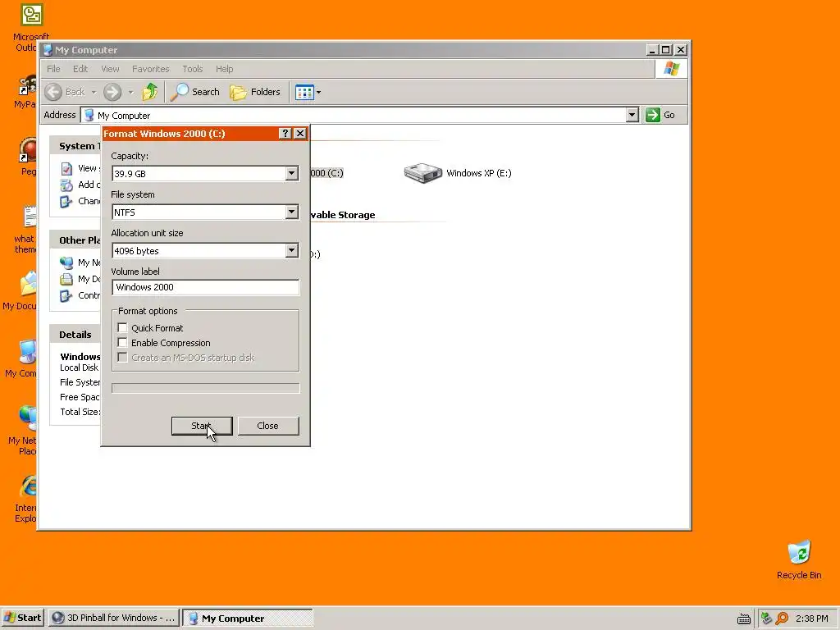
Task: Toggle the Folders pane
Action: coord(255,92)
